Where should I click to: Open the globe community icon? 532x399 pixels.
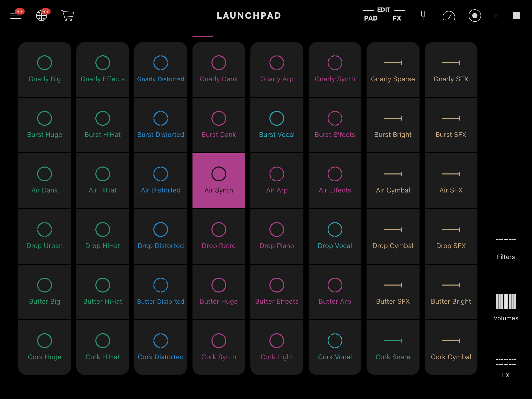[42, 16]
